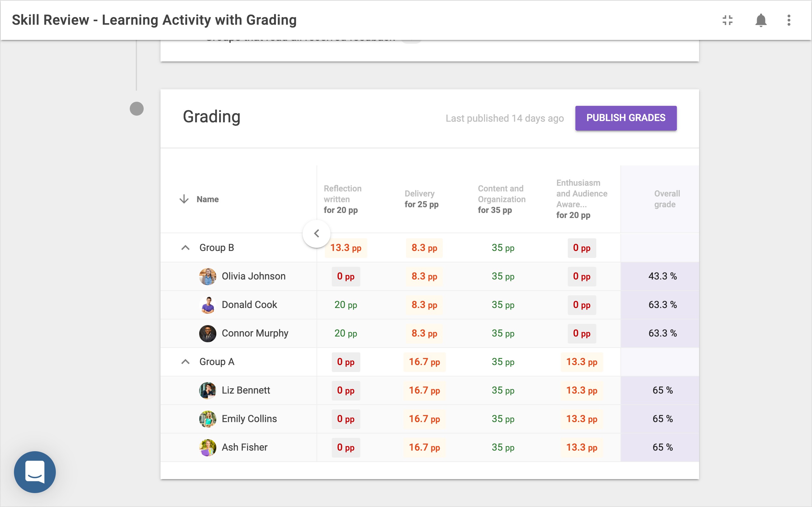
Task: Click the Grading step timeline dot
Action: point(137,109)
